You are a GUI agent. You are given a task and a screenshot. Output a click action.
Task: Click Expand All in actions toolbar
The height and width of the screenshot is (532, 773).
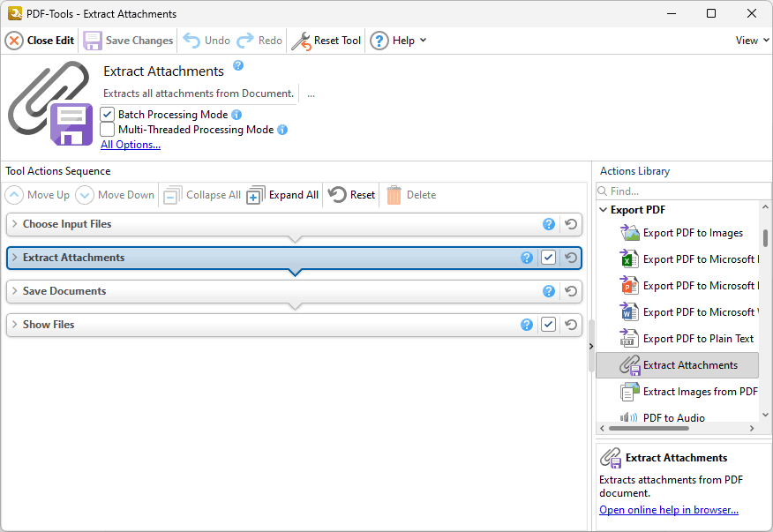tap(282, 195)
